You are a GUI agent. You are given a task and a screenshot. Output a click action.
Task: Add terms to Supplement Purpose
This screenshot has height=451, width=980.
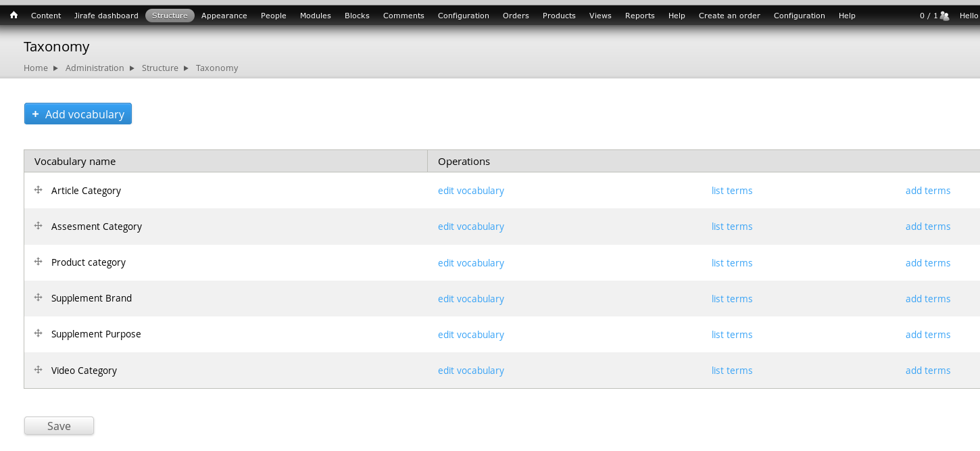(928, 335)
